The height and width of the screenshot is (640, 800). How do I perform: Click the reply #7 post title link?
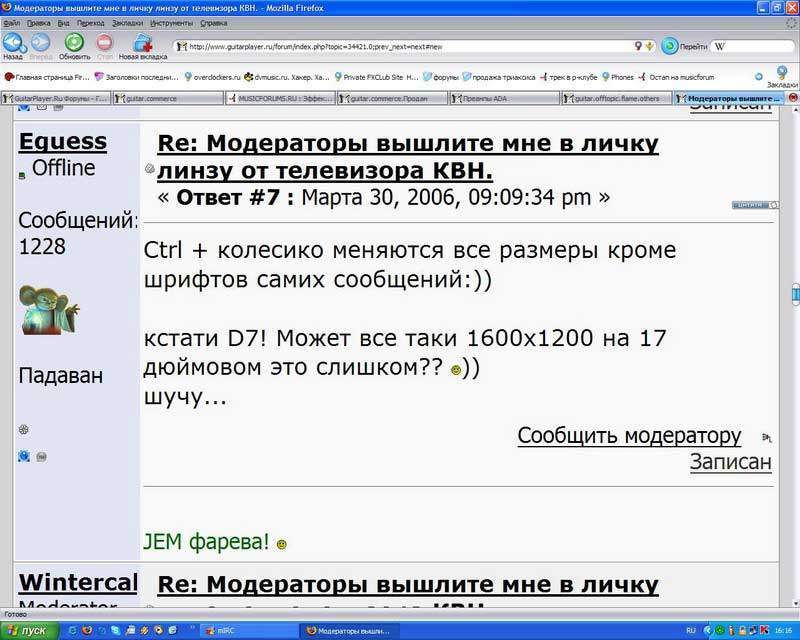pyautogui.click(x=408, y=157)
